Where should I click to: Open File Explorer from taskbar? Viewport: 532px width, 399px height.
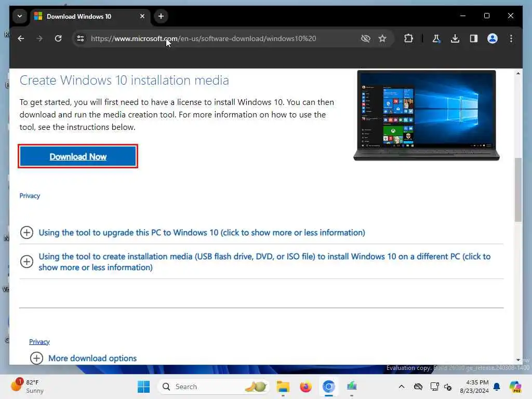point(283,387)
